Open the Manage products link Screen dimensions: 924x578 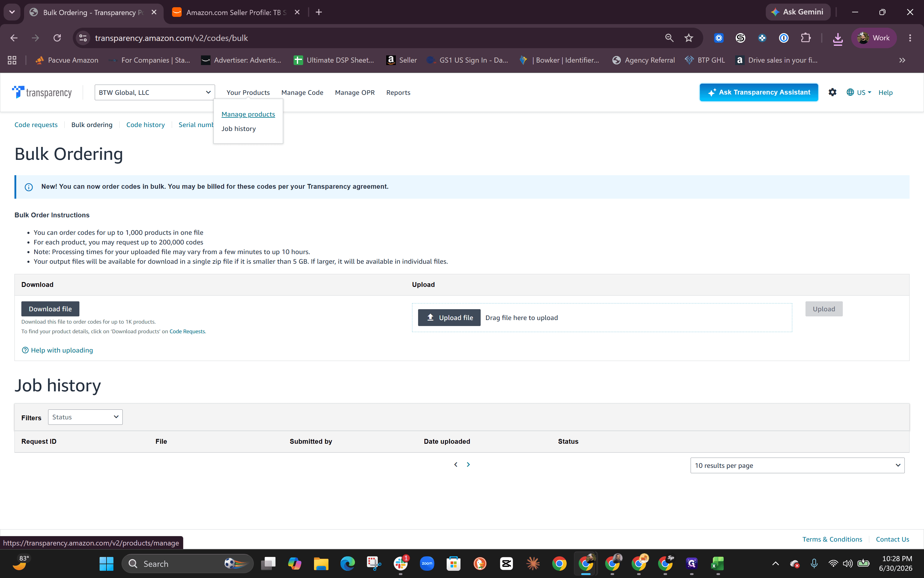pyautogui.click(x=248, y=114)
